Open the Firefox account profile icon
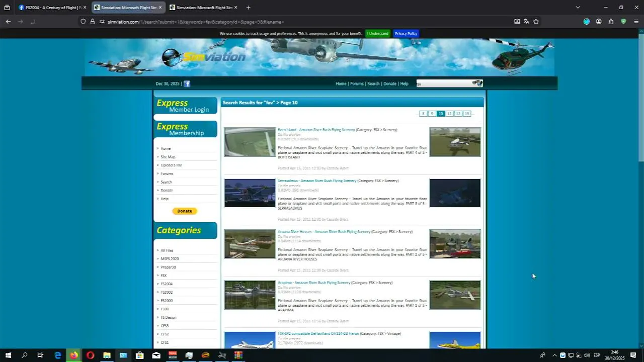Screen dimensions: 644x362 point(599,22)
